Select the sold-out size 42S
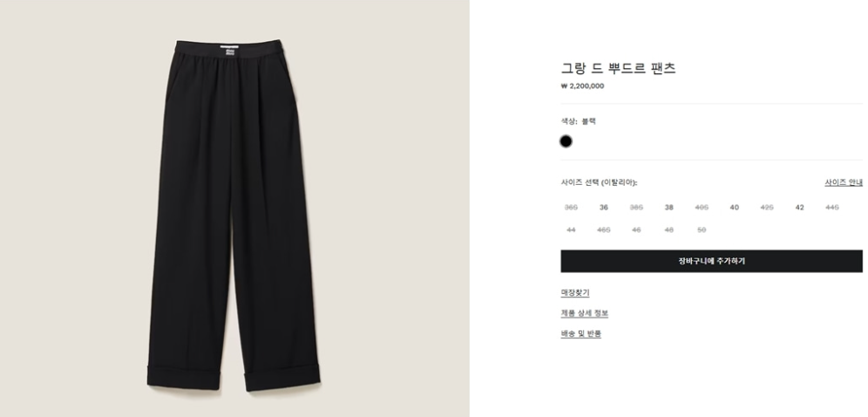The height and width of the screenshot is (417, 868). click(767, 208)
